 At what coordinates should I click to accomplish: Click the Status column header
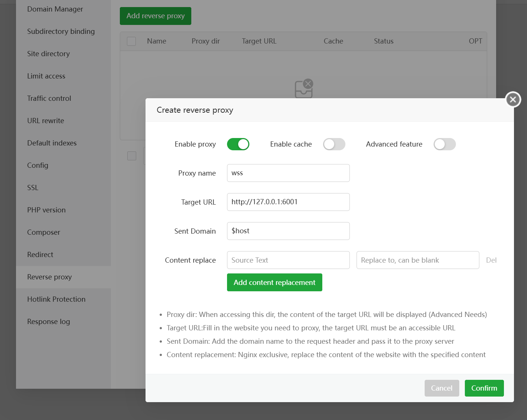point(384,41)
